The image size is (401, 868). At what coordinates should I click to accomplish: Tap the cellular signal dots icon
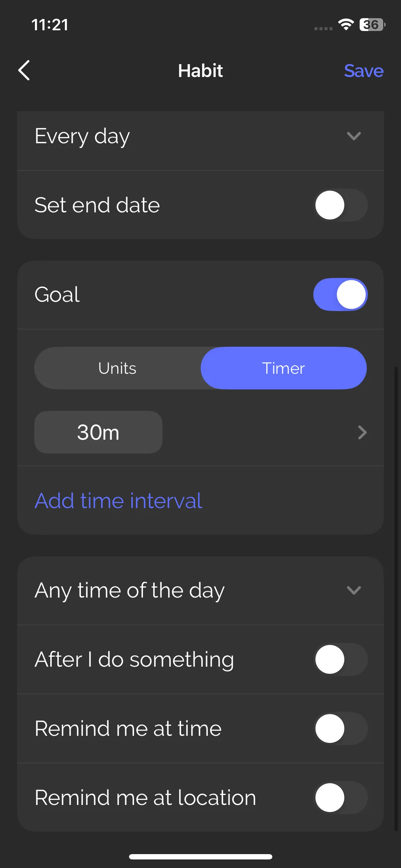[323, 29]
